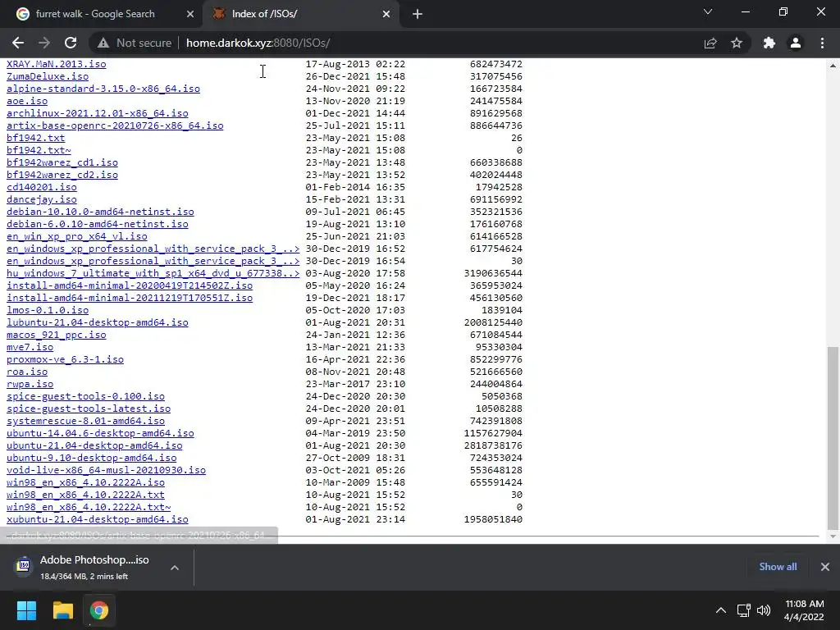The height and width of the screenshot is (630, 840).
Task: Close the furret walk tab
Action: click(190, 15)
